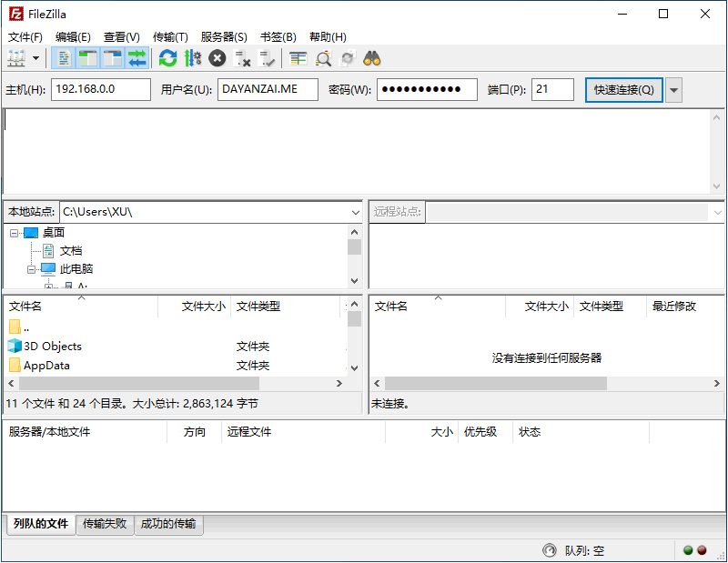The image size is (728, 563).
Task: Toggle synchronized browsing icon
Action: tap(348, 58)
